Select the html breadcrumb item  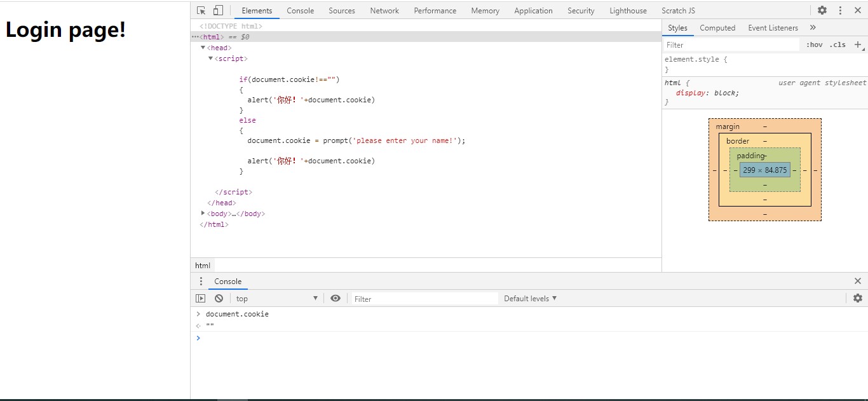pos(203,266)
